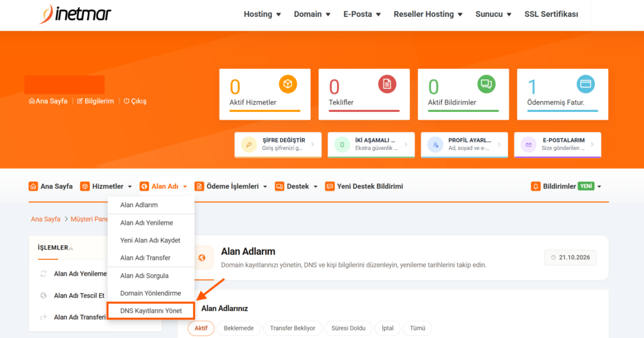This screenshot has width=644, height=338.
Task: Open the E-Posta dropdown in top navigation
Action: click(x=362, y=14)
